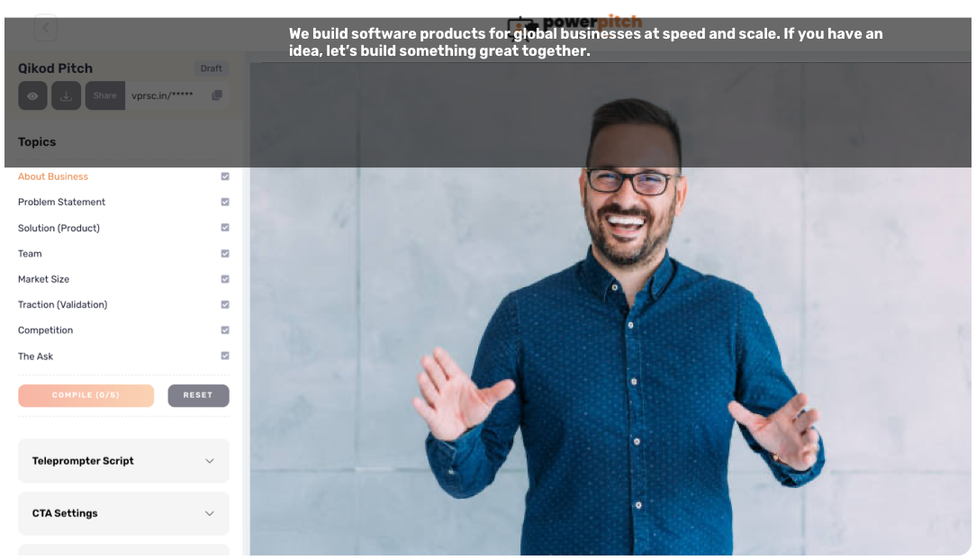The width and height of the screenshot is (976, 560).
Task: Select the Competition topic
Action: 45,330
